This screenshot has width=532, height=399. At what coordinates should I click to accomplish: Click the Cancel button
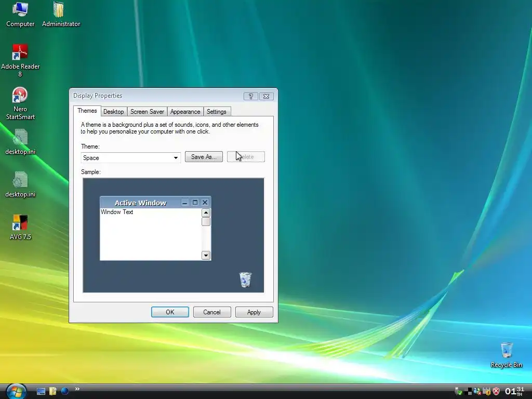pyautogui.click(x=212, y=312)
